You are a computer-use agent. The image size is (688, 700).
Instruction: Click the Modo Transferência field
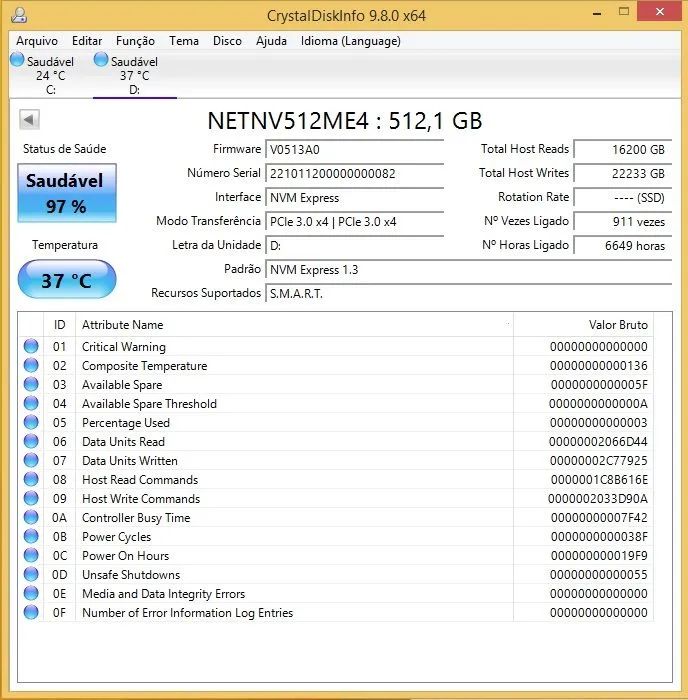(x=354, y=222)
